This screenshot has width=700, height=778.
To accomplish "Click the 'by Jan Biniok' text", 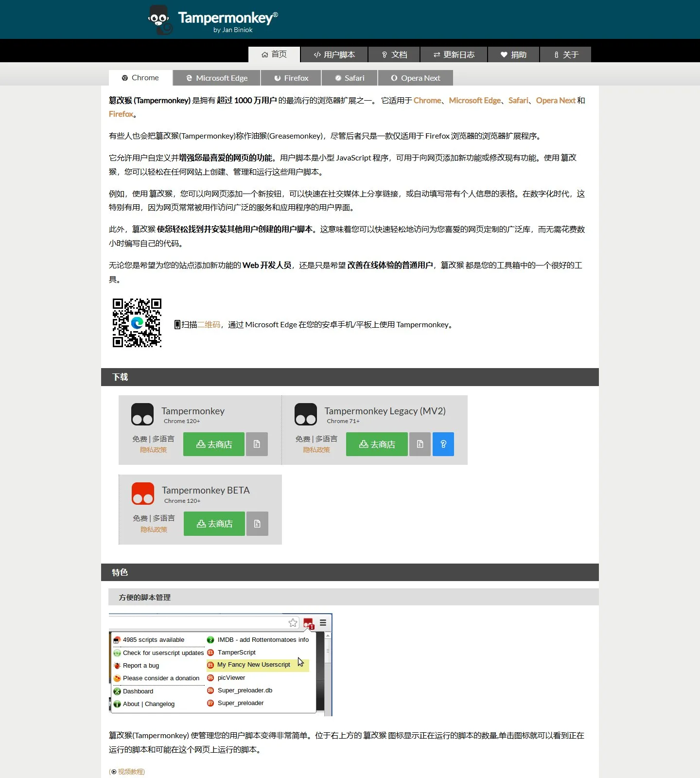I will [x=233, y=30].
